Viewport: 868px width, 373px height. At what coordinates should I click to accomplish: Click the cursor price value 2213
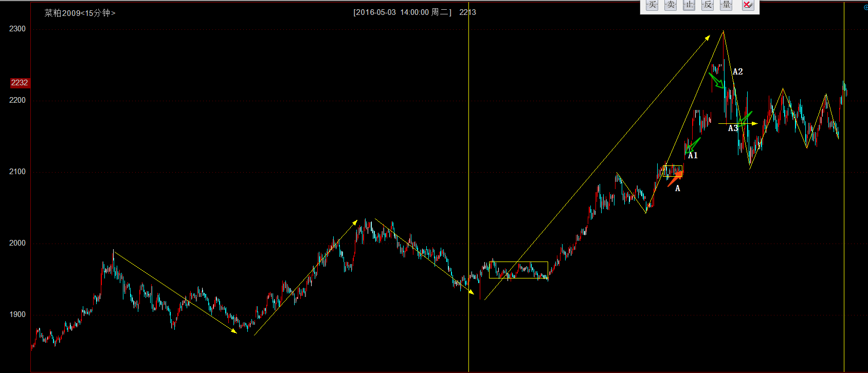tap(467, 12)
